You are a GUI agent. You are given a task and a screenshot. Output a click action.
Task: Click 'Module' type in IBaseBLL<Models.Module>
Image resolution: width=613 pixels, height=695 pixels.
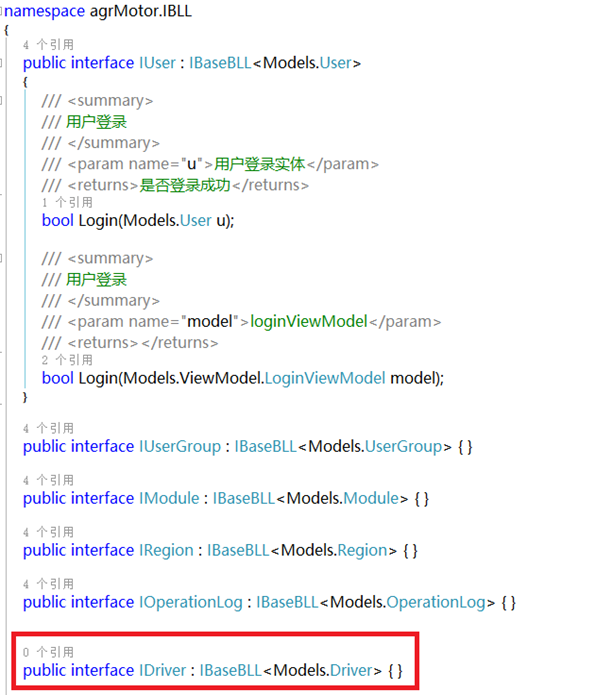pos(371,498)
